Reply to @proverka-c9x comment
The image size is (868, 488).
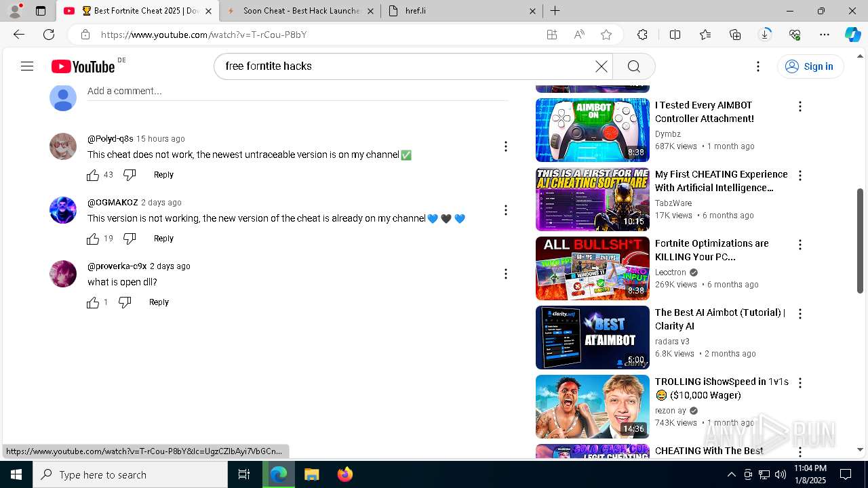(x=159, y=302)
